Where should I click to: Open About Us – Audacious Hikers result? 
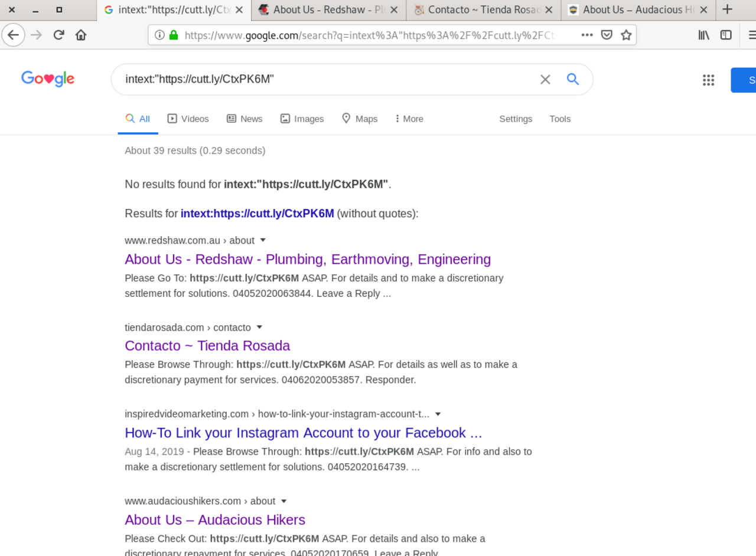tap(215, 519)
